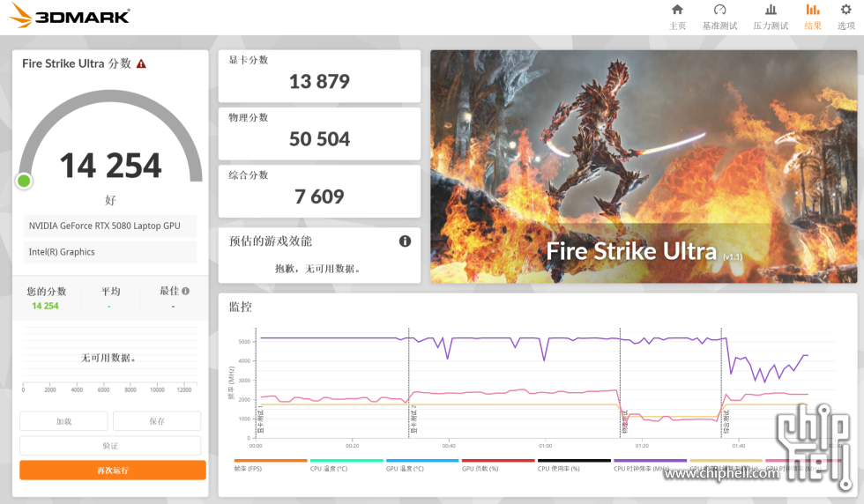Screen dimensions: 864x504
Task: Toggle the CPU 温度 (°C) legend
Action: pos(346,465)
